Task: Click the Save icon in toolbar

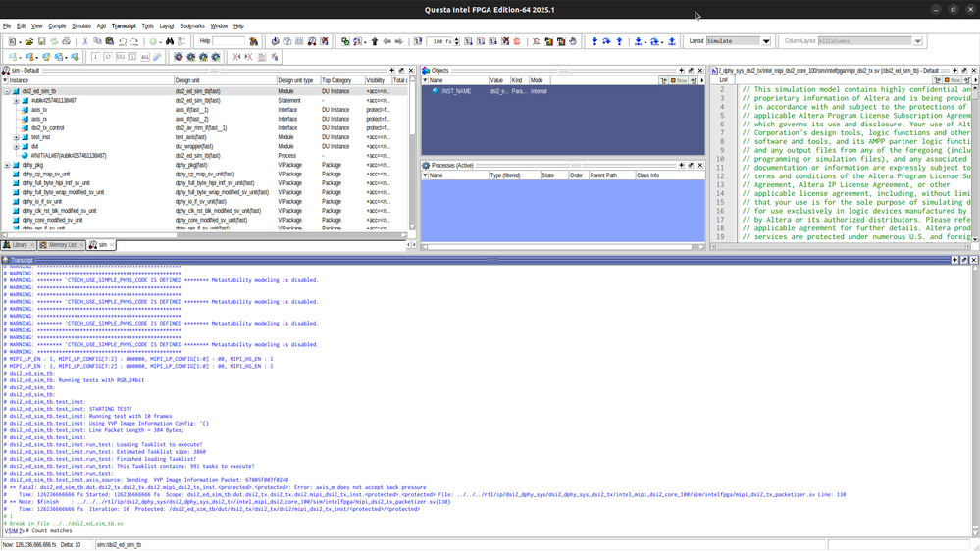Action: pyautogui.click(x=41, y=42)
